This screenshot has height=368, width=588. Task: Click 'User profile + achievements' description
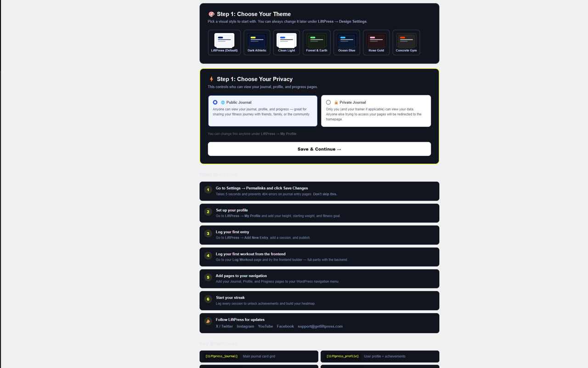click(384, 356)
